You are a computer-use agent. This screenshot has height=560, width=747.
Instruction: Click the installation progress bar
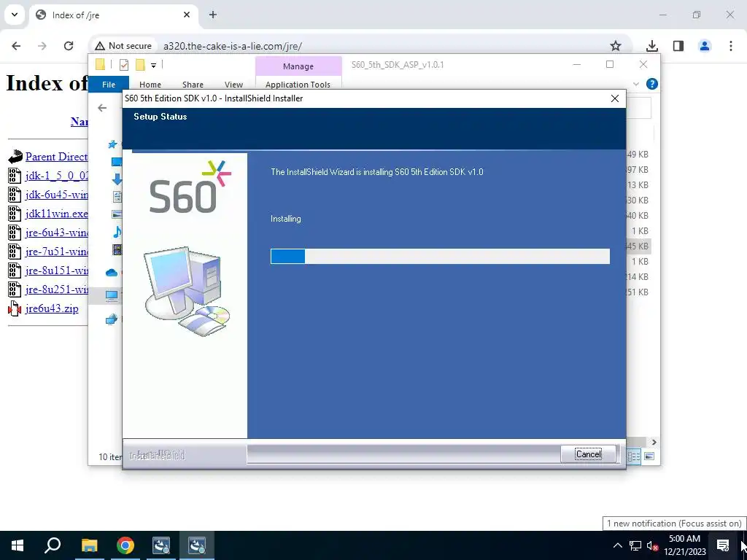[x=440, y=256]
